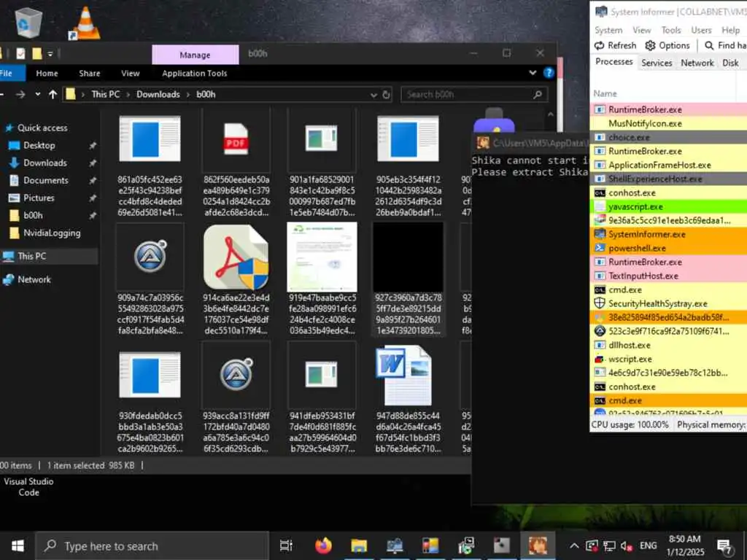
Task: Select SystemInformer.exe process row
Action: click(x=669, y=234)
